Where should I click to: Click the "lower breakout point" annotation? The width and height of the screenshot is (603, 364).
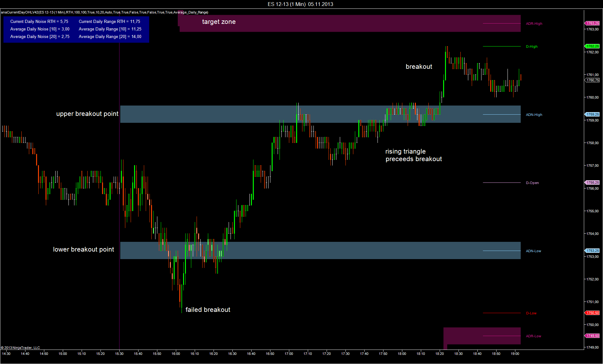point(84,249)
